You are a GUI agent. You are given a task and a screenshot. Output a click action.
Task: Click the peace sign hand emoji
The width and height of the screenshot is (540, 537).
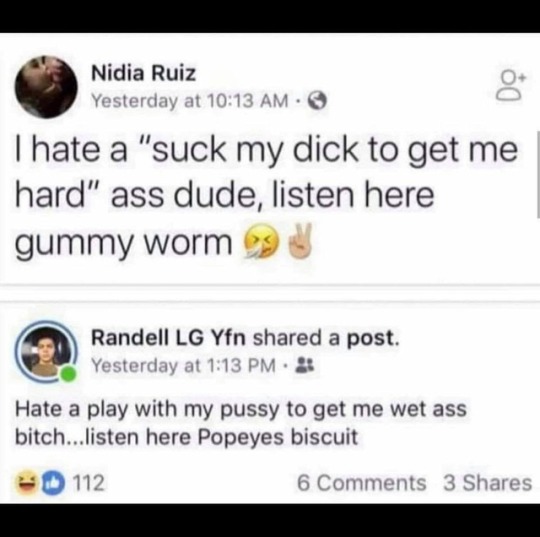tap(301, 240)
